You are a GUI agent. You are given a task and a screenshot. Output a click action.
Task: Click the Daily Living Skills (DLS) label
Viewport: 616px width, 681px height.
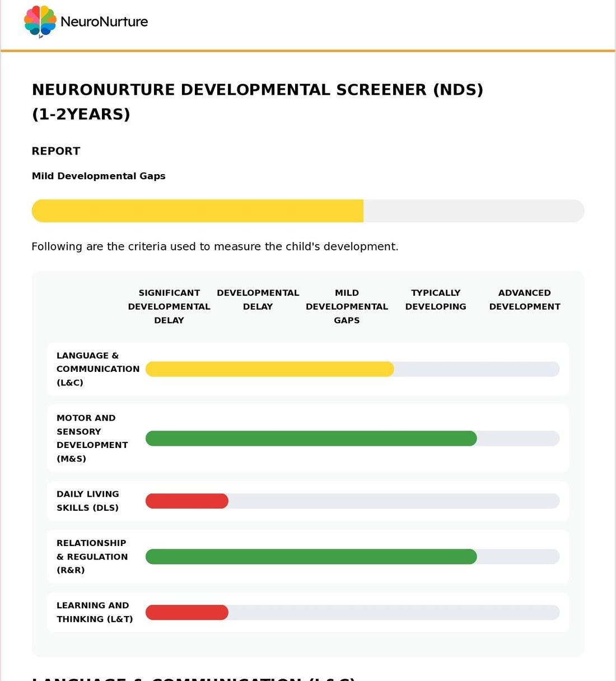point(88,501)
